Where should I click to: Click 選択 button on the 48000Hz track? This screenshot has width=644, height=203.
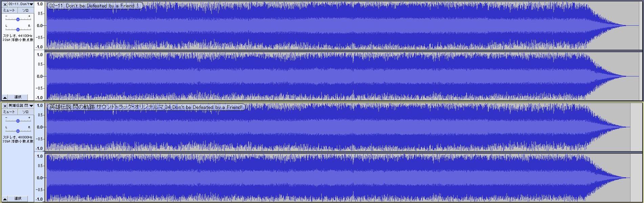(x=18, y=199)
